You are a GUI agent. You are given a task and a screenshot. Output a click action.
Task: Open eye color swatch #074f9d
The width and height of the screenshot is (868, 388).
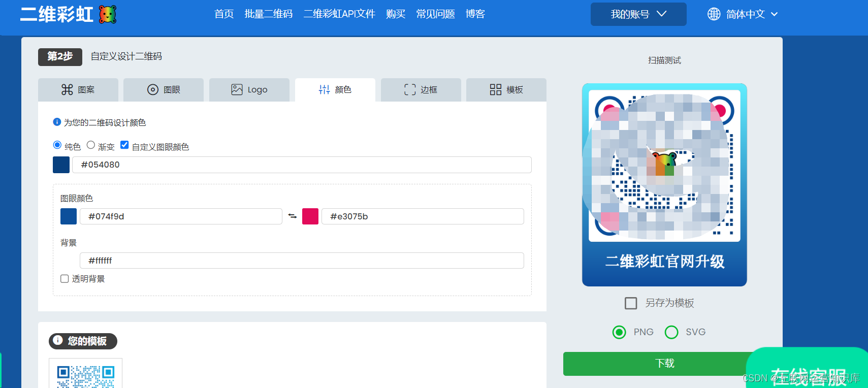point(69,216)
